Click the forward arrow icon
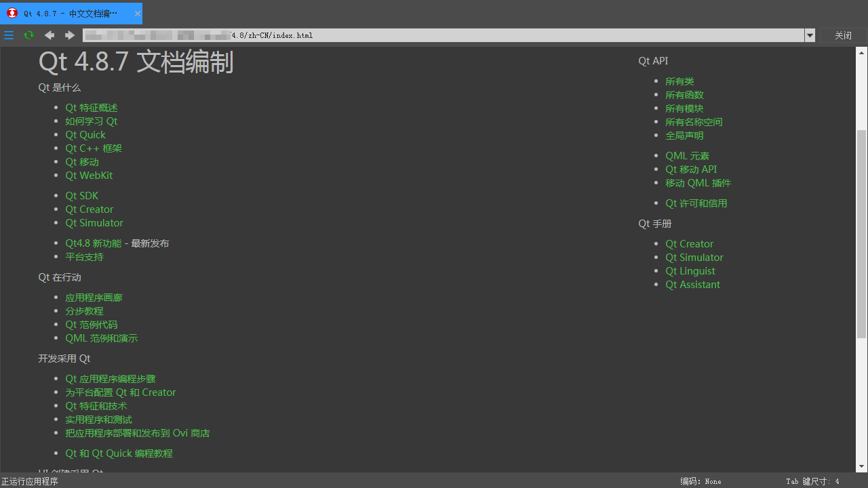 [69, 35]
